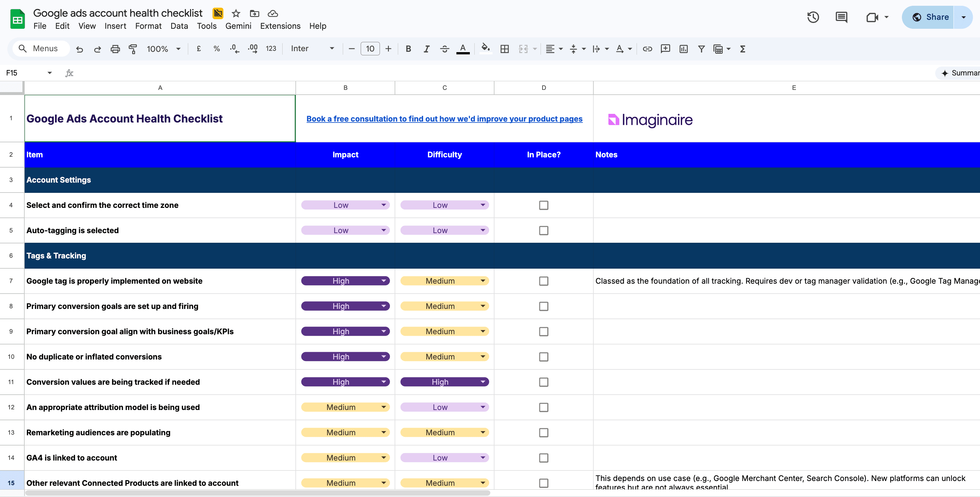The height and width of the screenshot is (497, 980).
Task: Open the Extensions menu
Action: click(280, 26)
